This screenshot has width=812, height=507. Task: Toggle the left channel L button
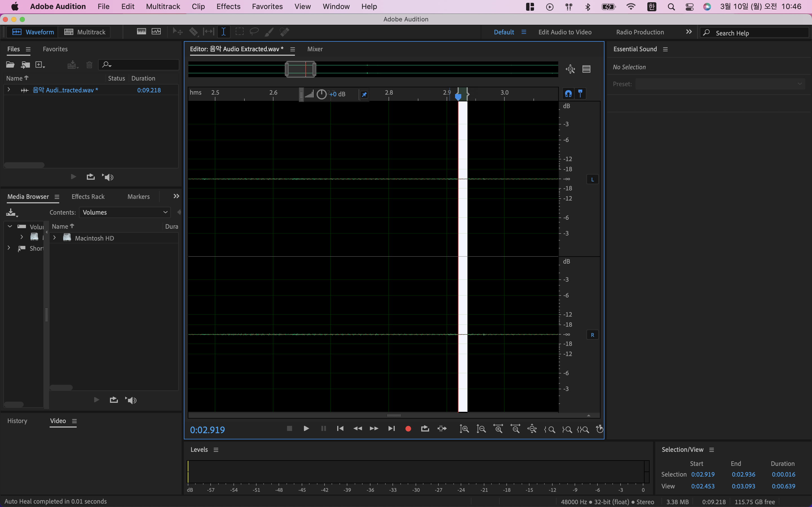coord(592,180)
